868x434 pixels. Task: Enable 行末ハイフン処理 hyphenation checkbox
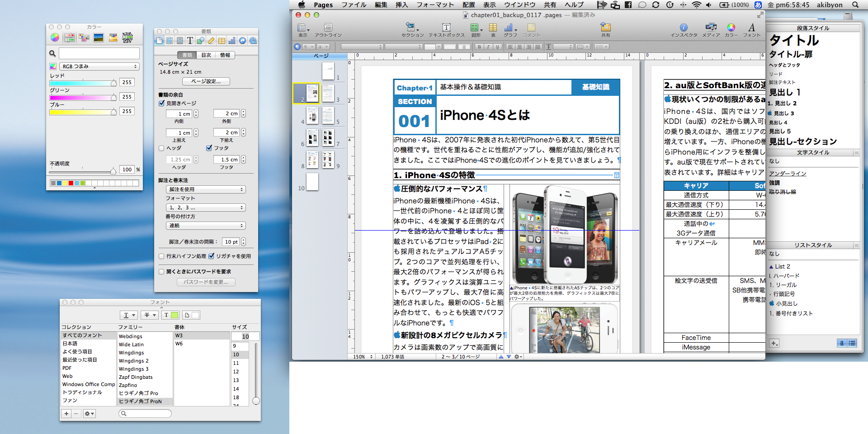(x=161, y=256)
